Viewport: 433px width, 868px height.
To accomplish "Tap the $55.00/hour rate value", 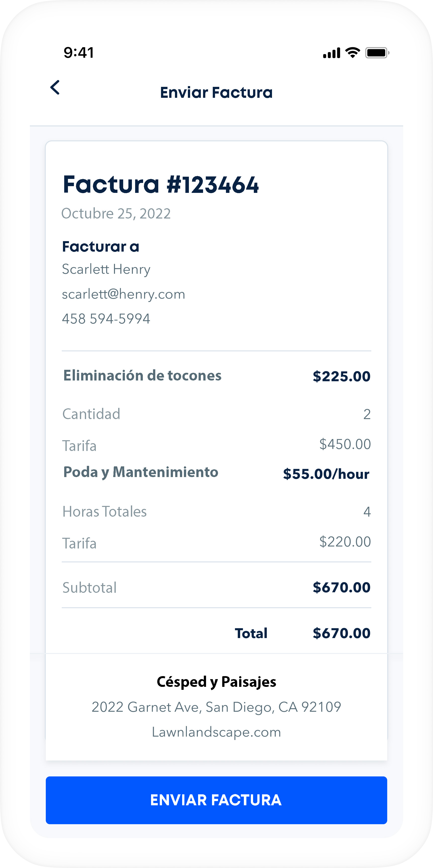I will [326, 474].
